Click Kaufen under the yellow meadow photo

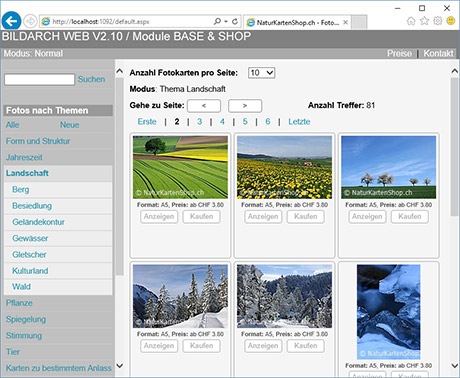306,217
